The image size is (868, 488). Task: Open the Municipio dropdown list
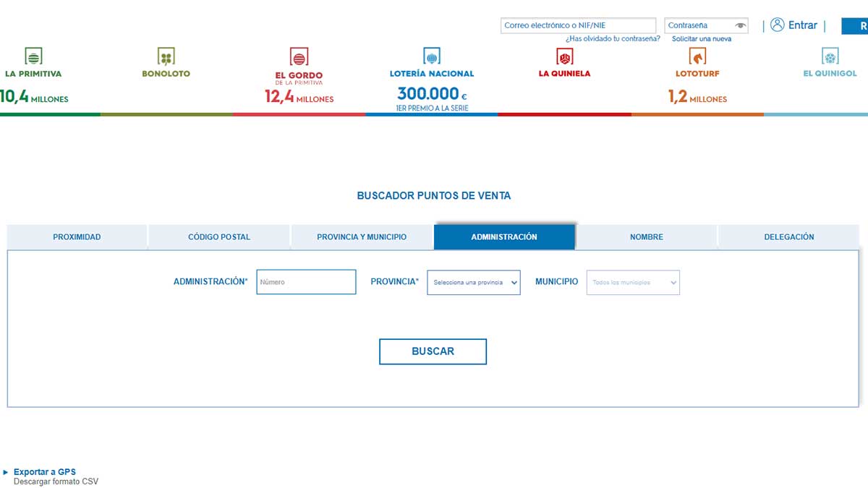[633, 283]
